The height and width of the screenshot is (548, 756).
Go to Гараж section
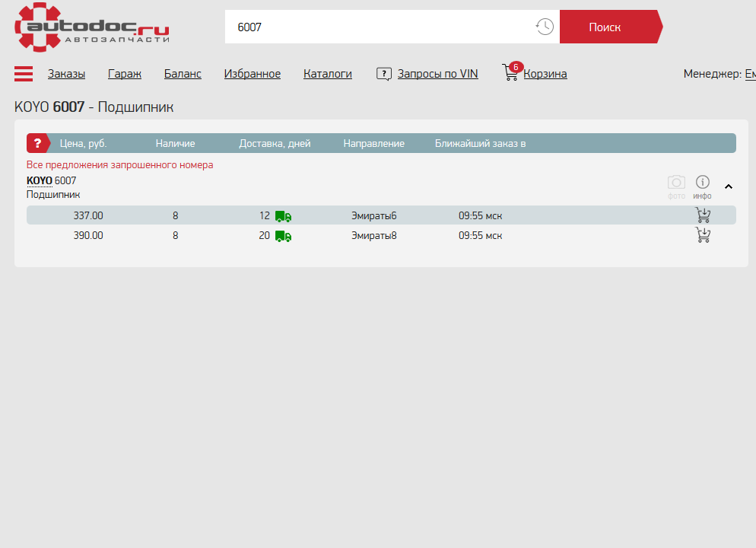click(x=125, y=74)
